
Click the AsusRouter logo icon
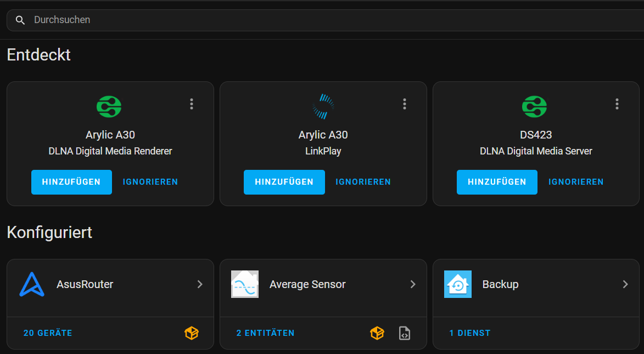pyautogui.click(x=32, y=284)
